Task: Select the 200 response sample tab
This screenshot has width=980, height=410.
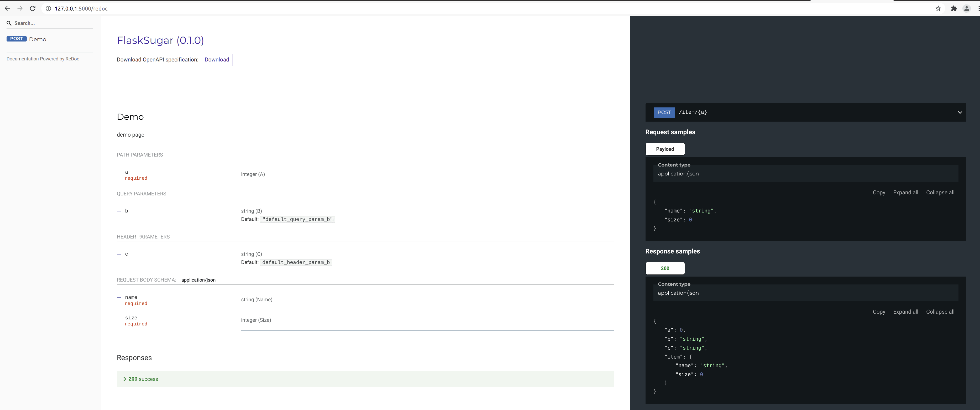Action: (665, 268)
